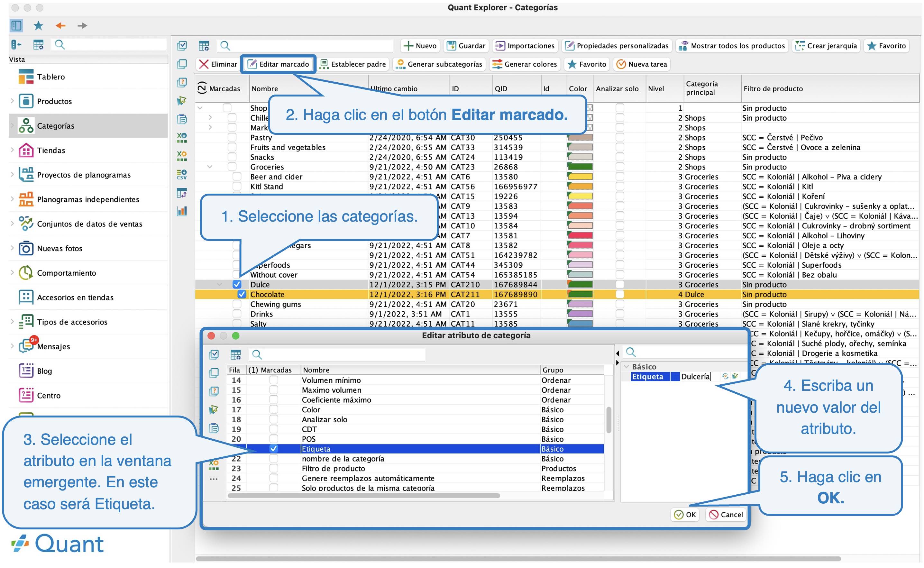924x568 pixels.
Task: Check the Color attribute in dialog
Action: tap(274, 409)
